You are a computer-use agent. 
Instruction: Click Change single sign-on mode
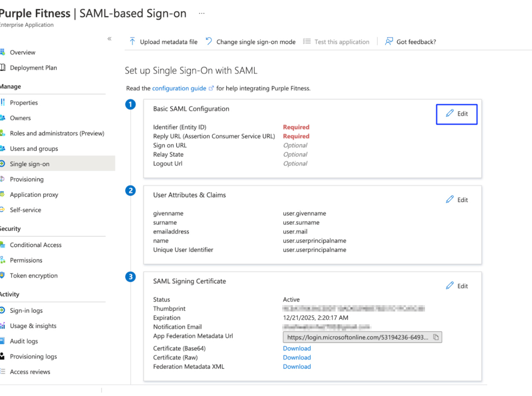click(251, 42)
